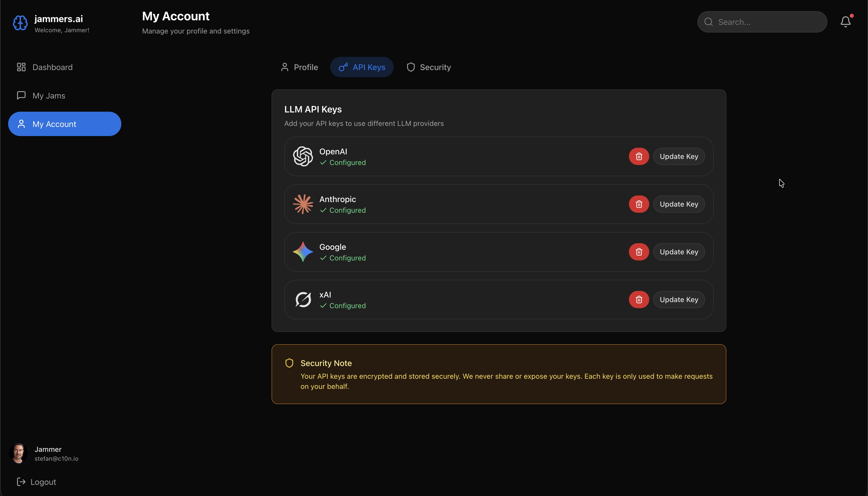Viewport: 868px width, 496px height.
Task: Click the stefan@c10n.io email text
Action: tap(56, 458)
